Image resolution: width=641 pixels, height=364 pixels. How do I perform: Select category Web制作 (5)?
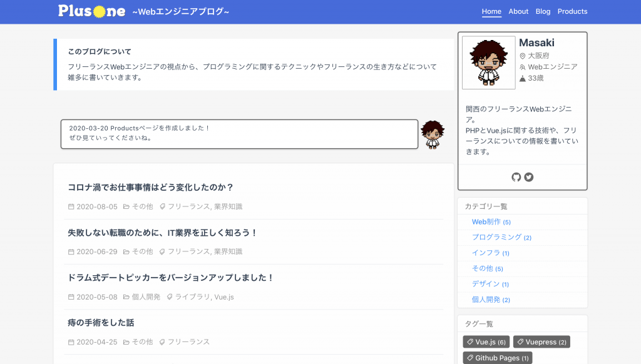click(x=491, y=222)
